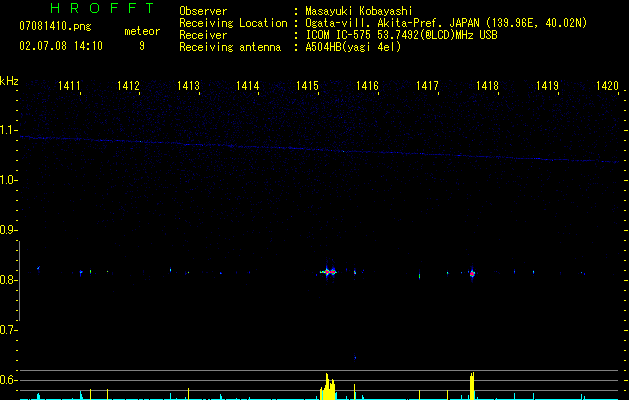Click the 1.1 kHz frequency label

pyautogui.click(x=8, y=130)
